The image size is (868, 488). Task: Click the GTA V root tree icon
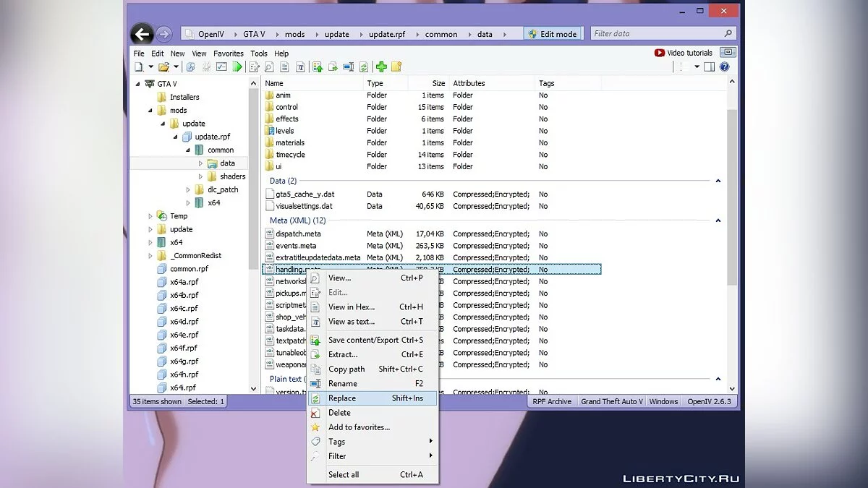point(150,84)
